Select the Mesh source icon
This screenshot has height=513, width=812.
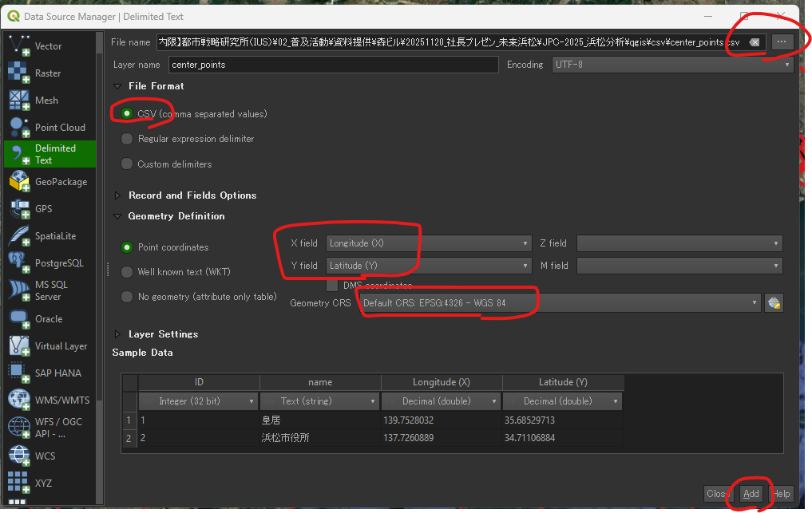point(20,101)
